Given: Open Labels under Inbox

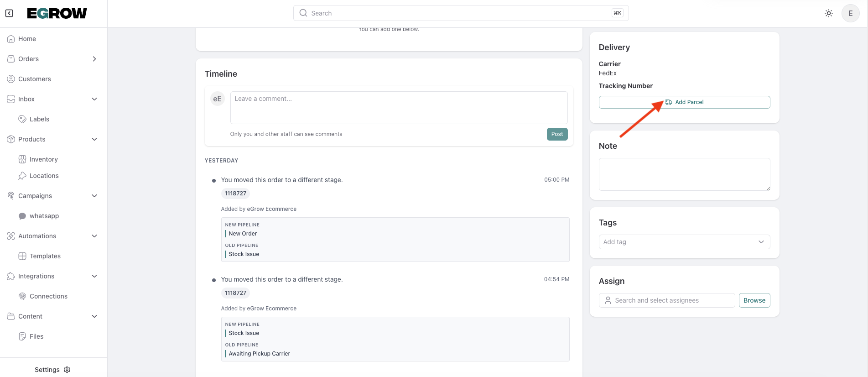Looking at the screenshot, I should click(39, 119).
